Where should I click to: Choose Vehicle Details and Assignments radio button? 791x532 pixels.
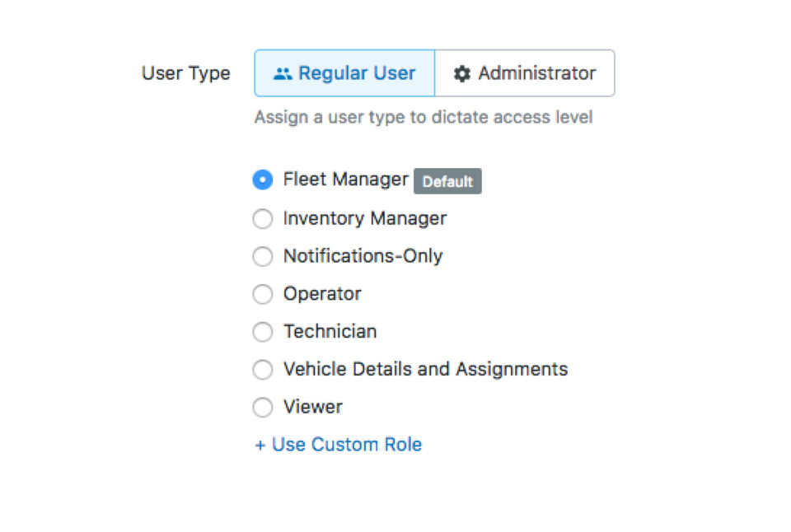(x=263, y=370)
